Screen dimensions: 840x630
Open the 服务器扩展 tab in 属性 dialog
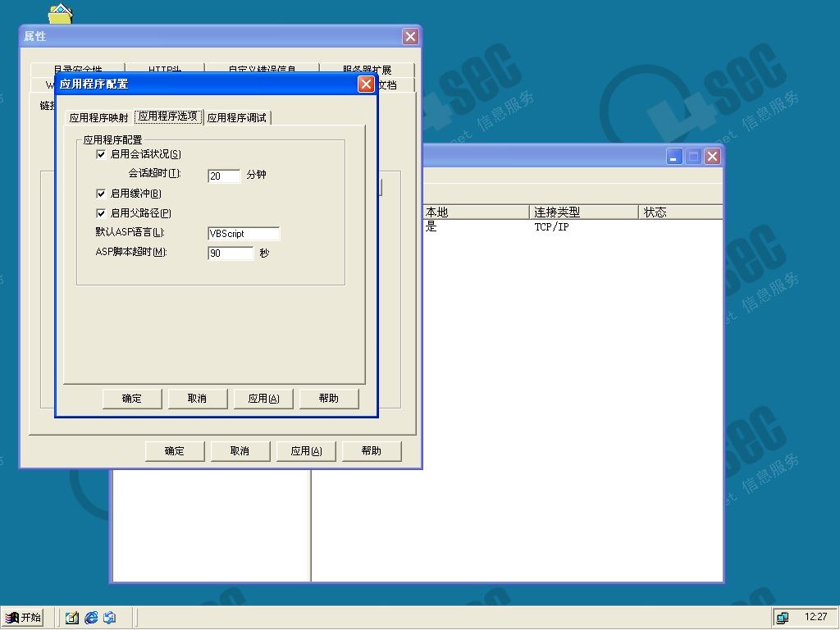coord(367,70)
